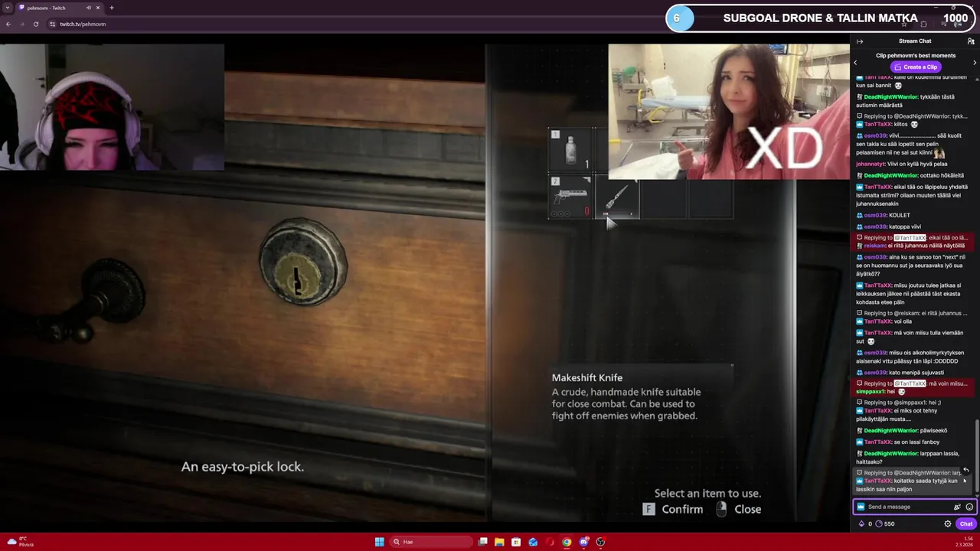Click the purple Chat send button
Image resolution: width=980 pixels, height=551 pixels.
[x=966, y=523]
